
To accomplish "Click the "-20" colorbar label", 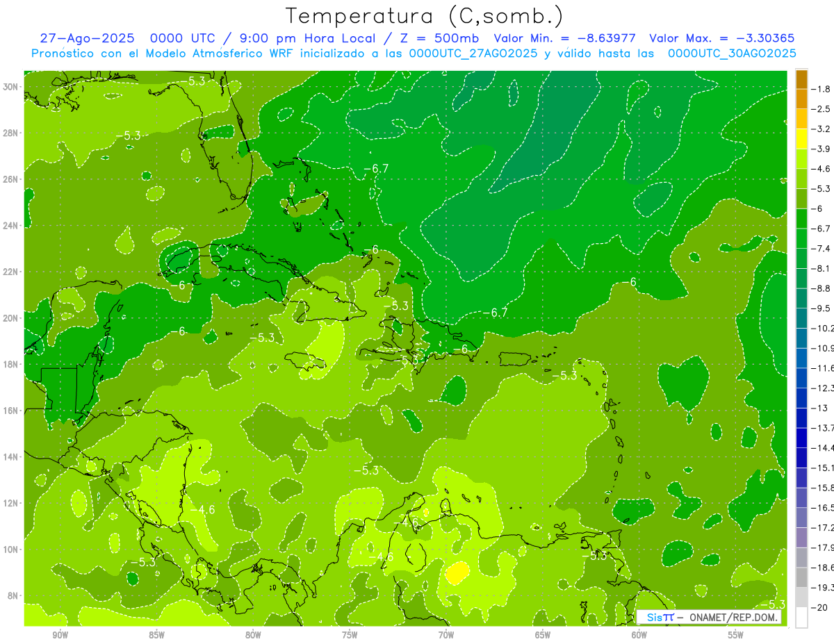I will pyautogui.click(x=818, y=607).
